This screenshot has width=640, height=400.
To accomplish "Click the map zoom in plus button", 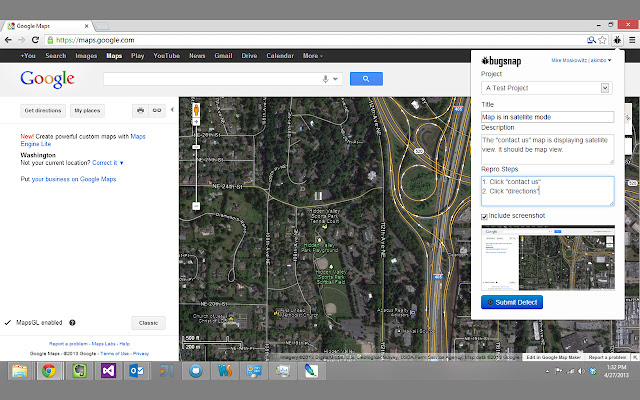I will [196, 122].
